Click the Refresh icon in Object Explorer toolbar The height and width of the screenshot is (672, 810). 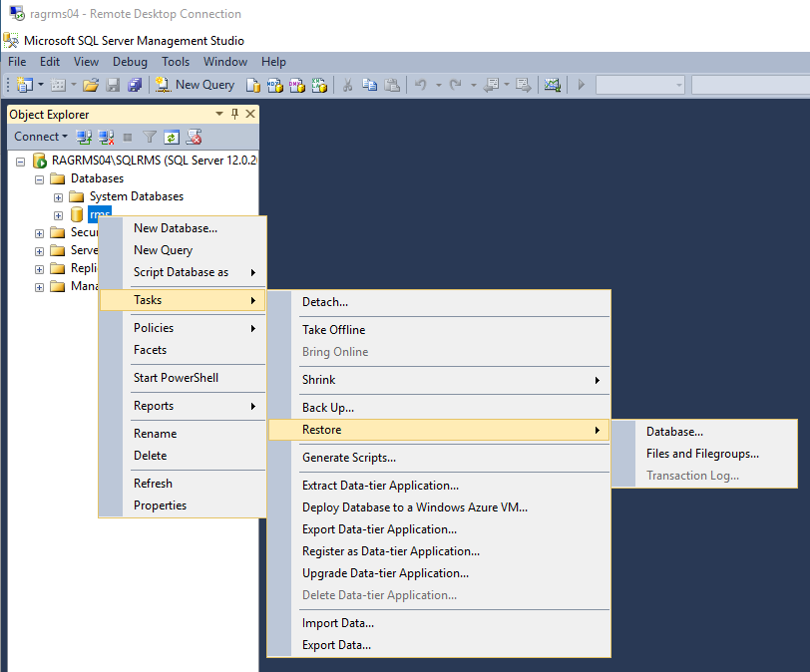[172, 137]
